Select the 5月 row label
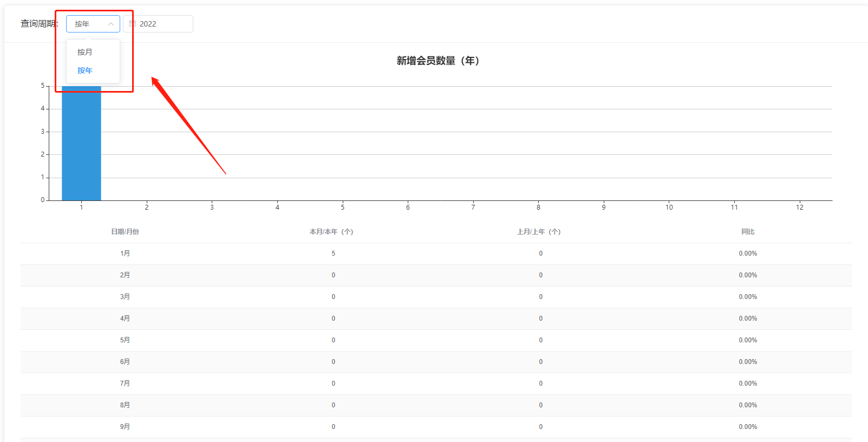868x442 pixels. click(x=125, y=340)
